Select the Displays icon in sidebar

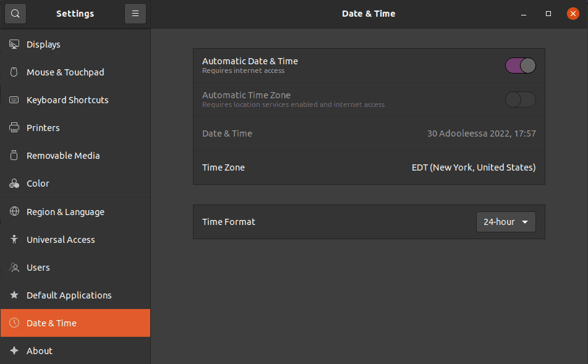click(x=14, y=44)
